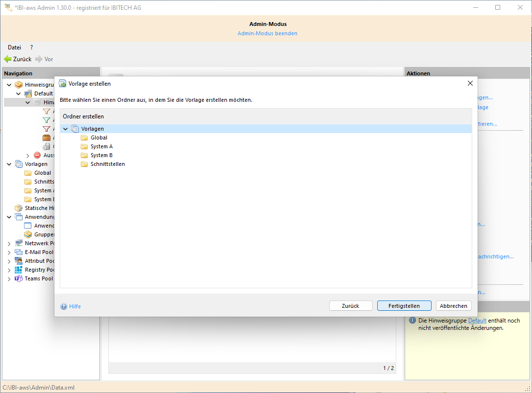Open the question mark help menu
Screen dimensions: 532x393
(x=32, y=47)
